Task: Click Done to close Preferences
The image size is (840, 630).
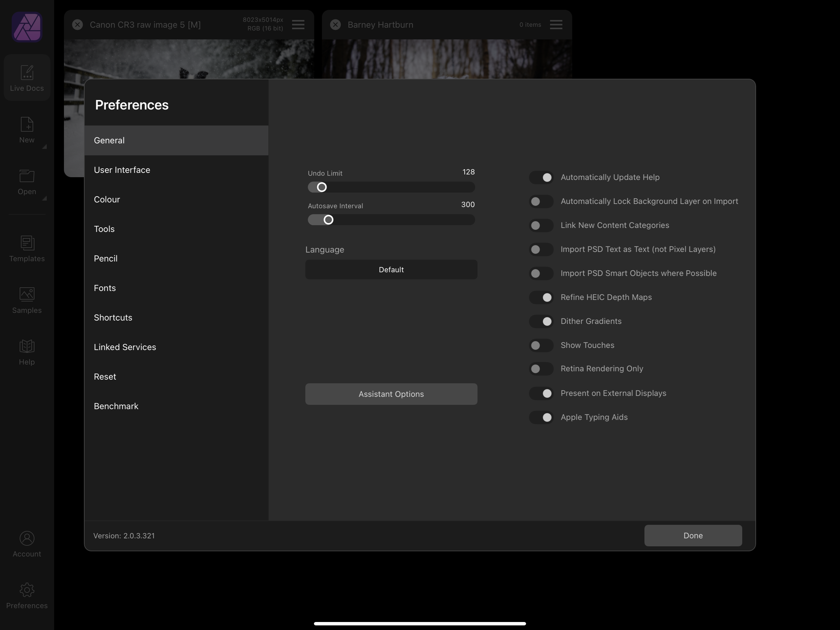Action: point(693,535)
